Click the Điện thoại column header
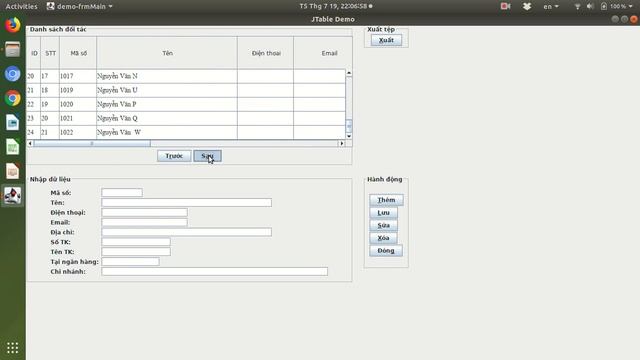This screenshot has height=360, width=640. click(266, 53)
